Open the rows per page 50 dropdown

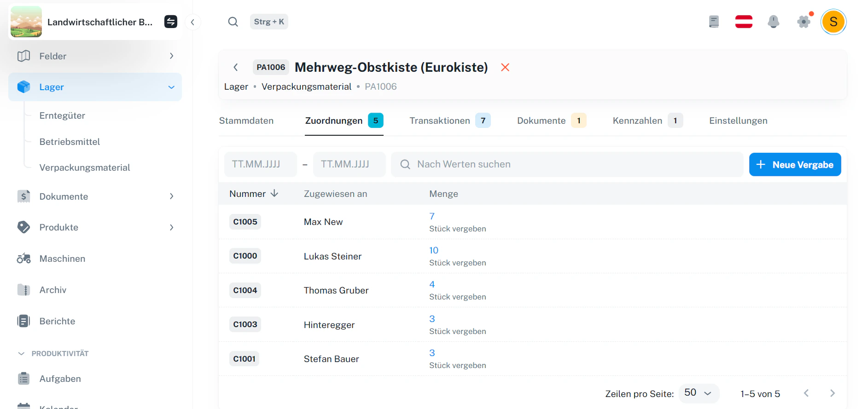(x=699, y=393)
